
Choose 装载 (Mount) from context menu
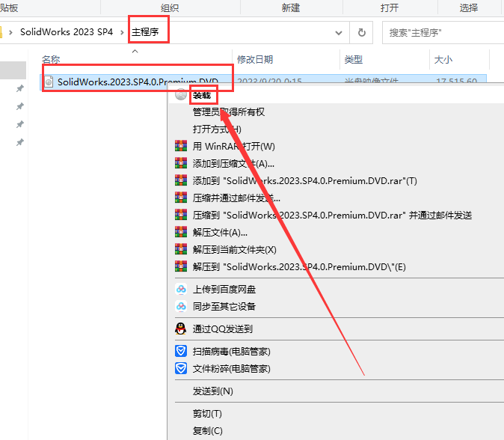click(202, 95)
